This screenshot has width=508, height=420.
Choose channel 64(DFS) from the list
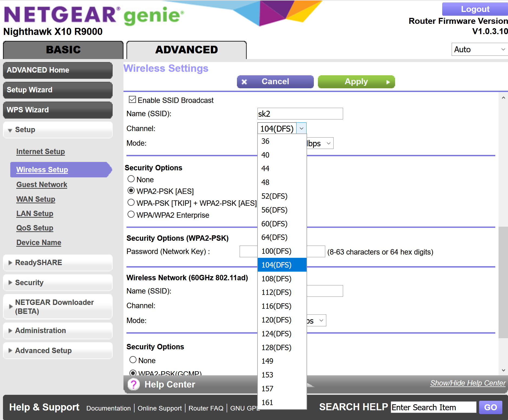coord(282,237)
